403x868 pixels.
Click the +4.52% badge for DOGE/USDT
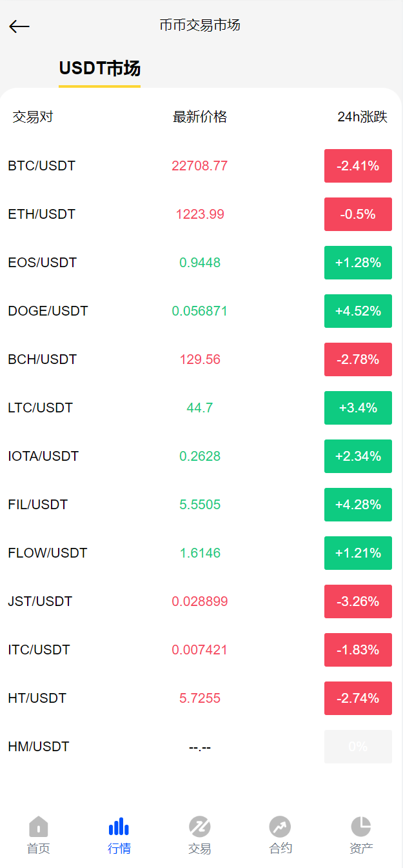click(x=358, y=311)
